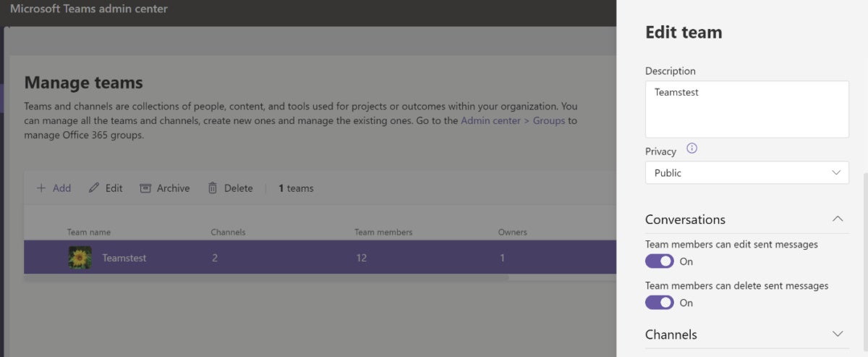Click the team members count 12
Viewport: 868px width, 357px height.
pyautogui.click(x=361, y=258)
